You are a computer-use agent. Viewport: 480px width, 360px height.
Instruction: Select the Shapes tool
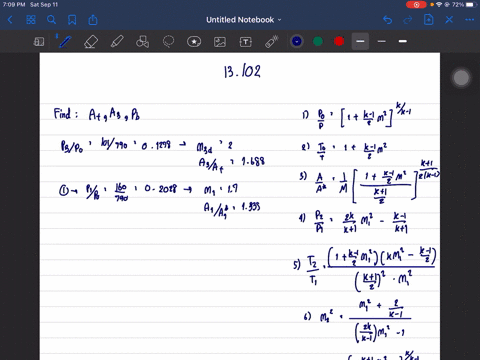point(142,42)
